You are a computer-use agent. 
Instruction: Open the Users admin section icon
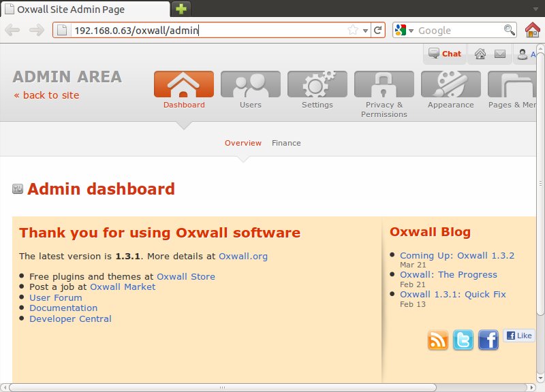[251, 84]
